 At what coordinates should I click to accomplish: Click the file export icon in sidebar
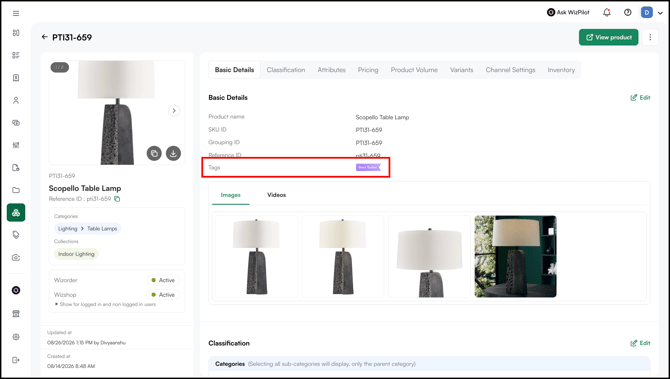[16, 167]
